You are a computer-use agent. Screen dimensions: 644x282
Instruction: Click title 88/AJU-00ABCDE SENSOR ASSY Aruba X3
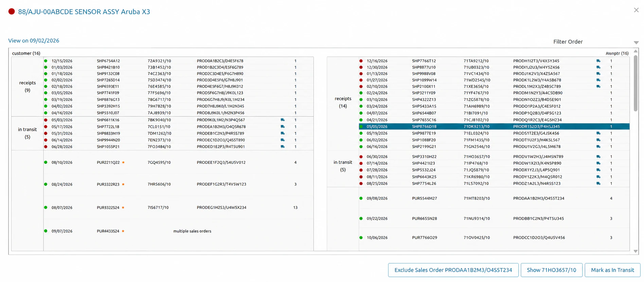(84, 12)
